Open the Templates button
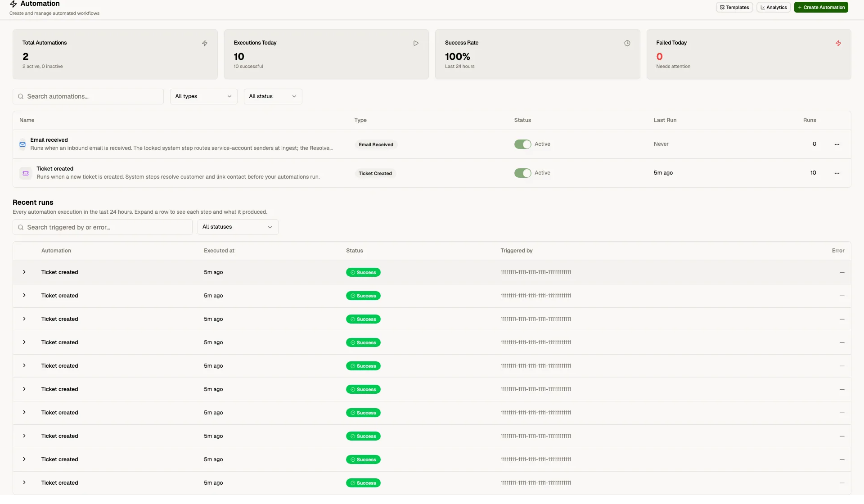The image size is (864, 504). coord(734,7)
